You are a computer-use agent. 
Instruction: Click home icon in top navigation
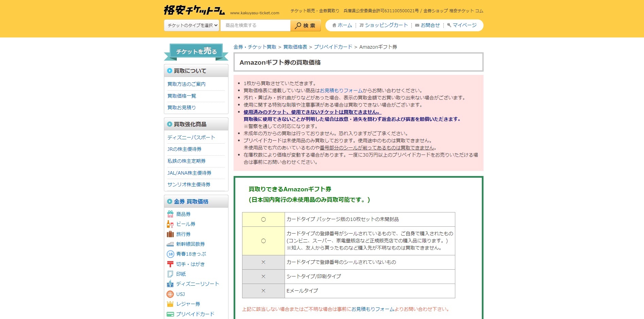pos(334,25)
